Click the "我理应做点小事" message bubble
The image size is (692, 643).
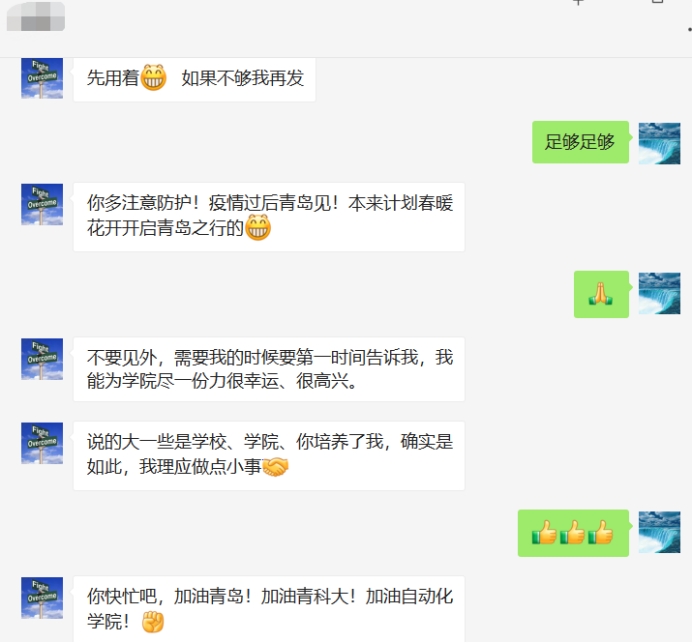[x=269, y=456]
